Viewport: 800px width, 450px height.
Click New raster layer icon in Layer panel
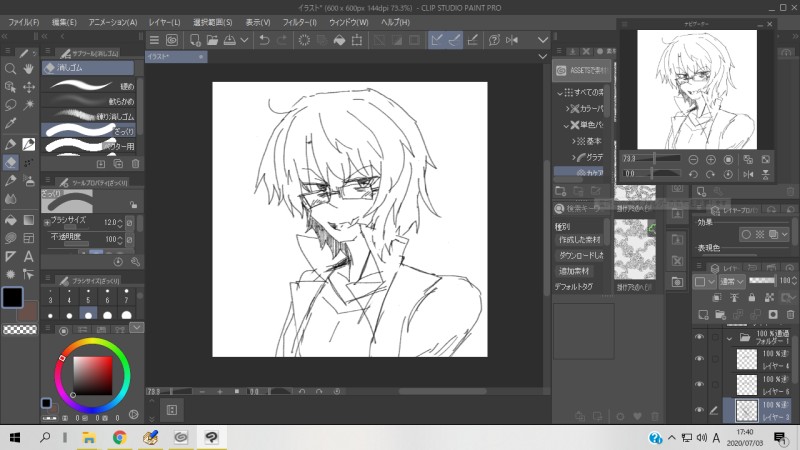pyautogui.click(x=704, y=314)
